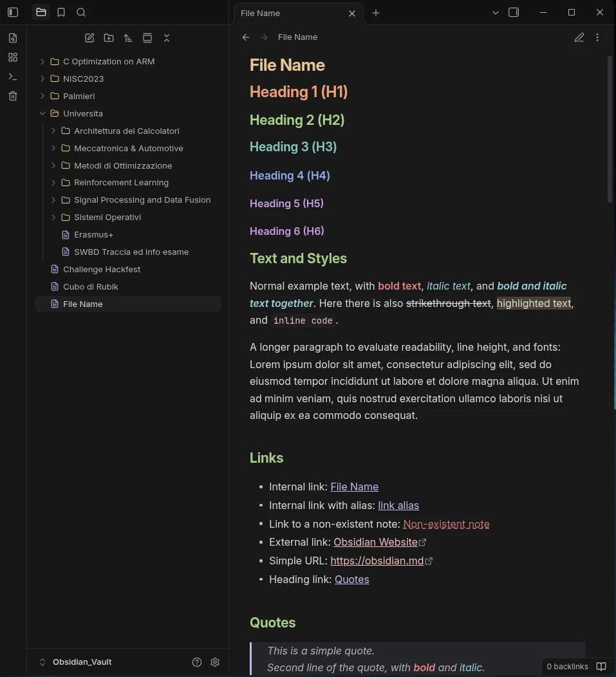This screenshot has width=616, height=677.
Task: Follow the link alias link
Action: click(398, 505)
